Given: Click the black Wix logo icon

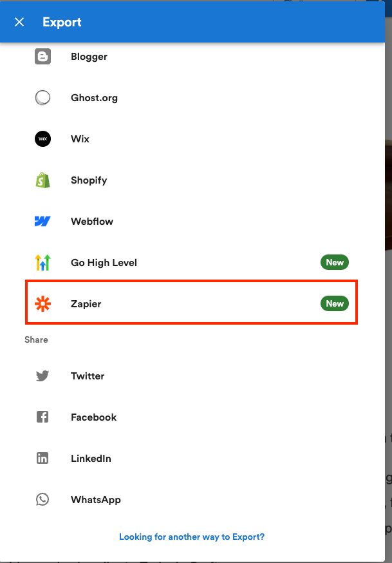Looking at the screenshot, I should click(42, 139).
